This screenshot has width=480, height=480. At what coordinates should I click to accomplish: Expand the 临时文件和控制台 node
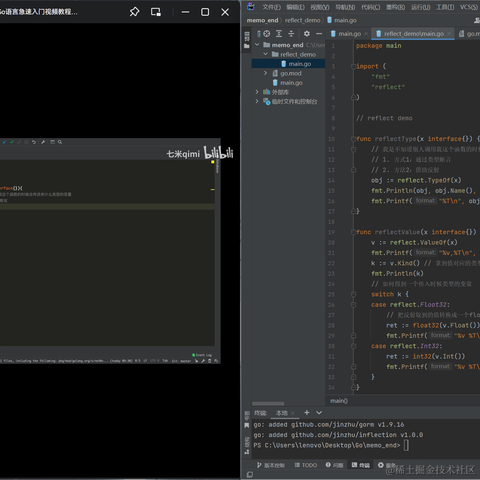[257, 101]
